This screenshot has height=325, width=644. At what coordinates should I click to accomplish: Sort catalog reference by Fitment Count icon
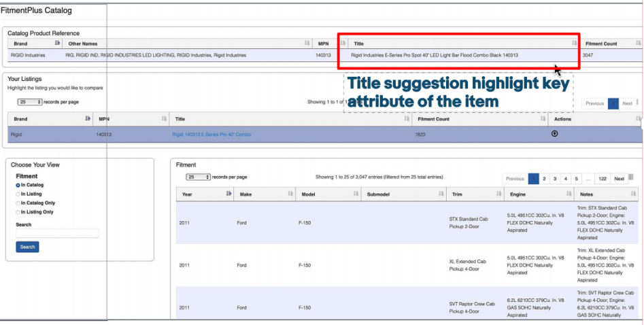coord(638,43)
